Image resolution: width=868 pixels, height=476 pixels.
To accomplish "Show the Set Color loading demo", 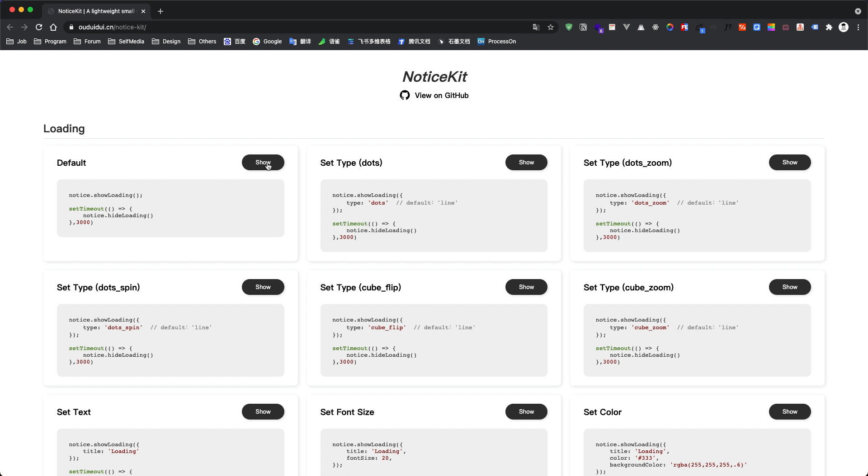I will (789, 411).
